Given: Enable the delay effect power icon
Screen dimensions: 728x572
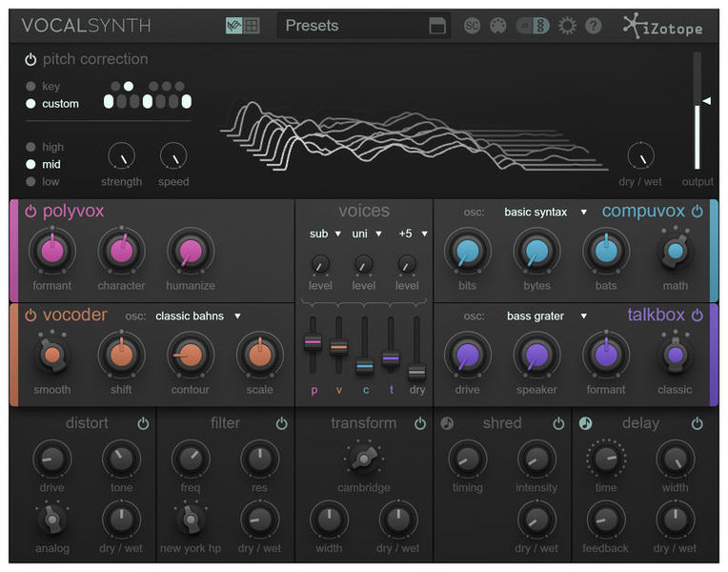Looking at the screenshot, I should (x=697, y=423).
